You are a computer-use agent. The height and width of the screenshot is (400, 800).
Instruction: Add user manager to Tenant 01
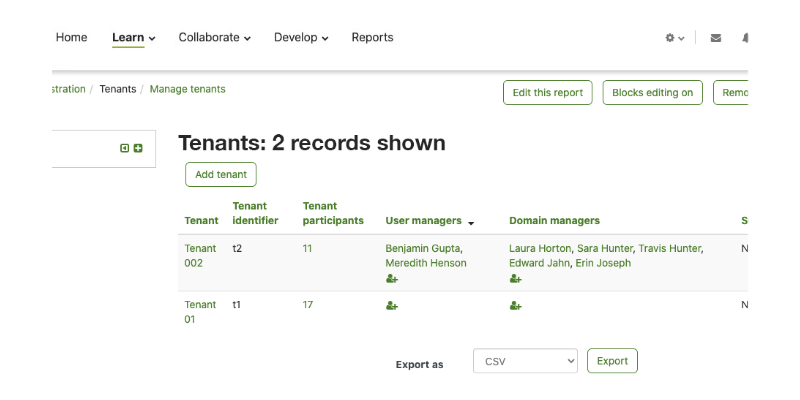391,306
